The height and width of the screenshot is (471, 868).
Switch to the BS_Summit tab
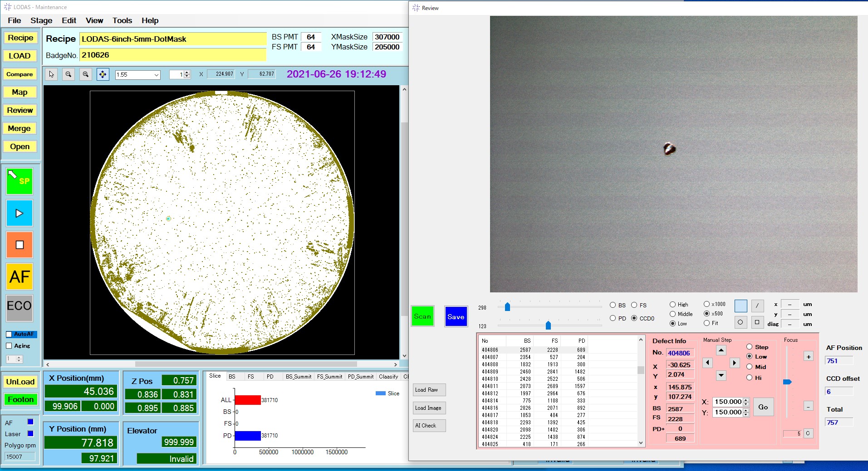click(298, 376)
